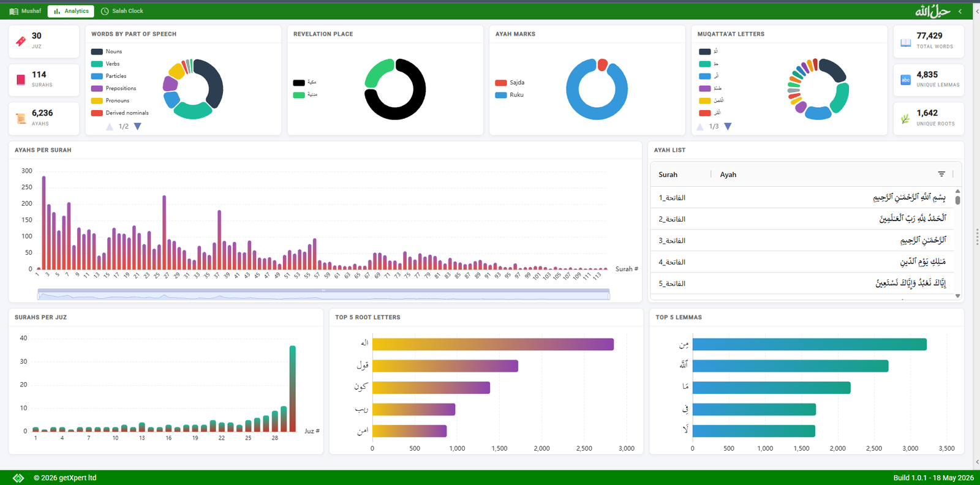Open the Salah Clock tab
Screen dimensions: 980x485
tap(122, 11)
